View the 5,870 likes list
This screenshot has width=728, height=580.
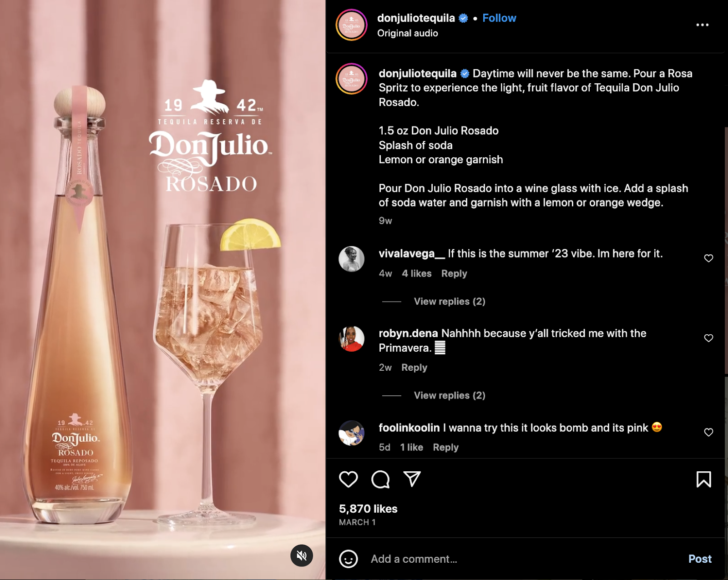(368, 509)
